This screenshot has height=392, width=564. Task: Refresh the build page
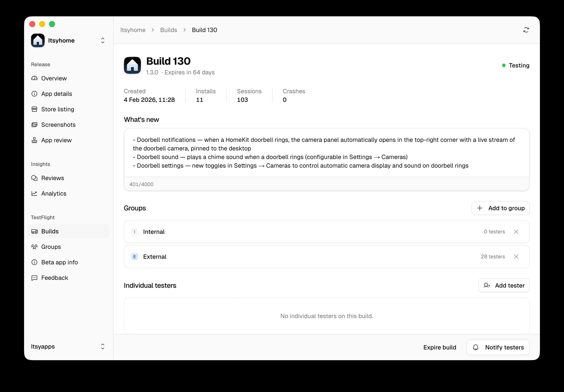[526, 30]
